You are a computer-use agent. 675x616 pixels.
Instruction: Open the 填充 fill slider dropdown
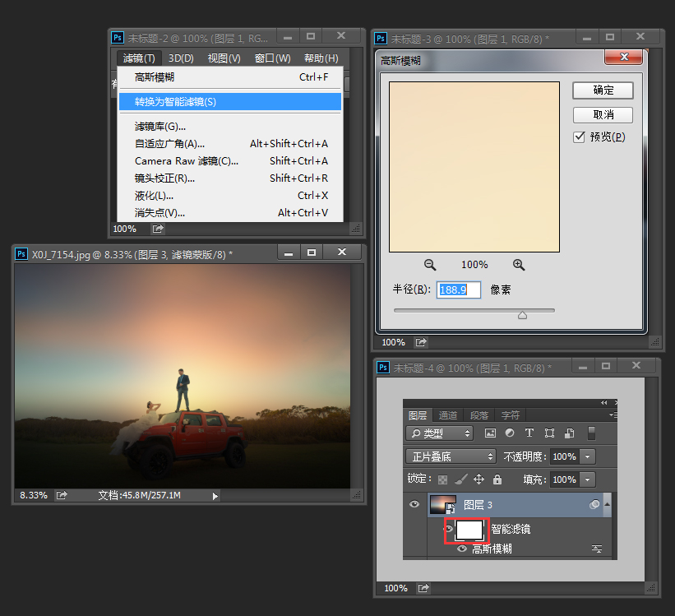[x=588, y=479]
